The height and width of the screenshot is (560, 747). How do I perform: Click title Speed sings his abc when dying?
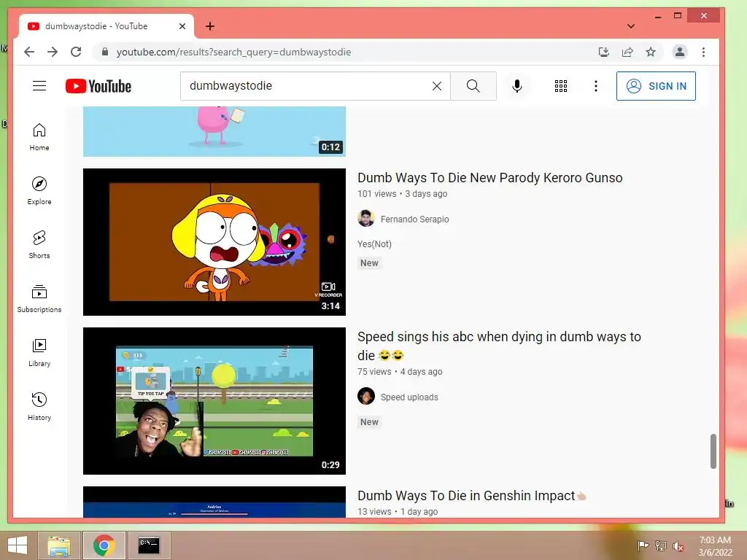click(499, 346)
